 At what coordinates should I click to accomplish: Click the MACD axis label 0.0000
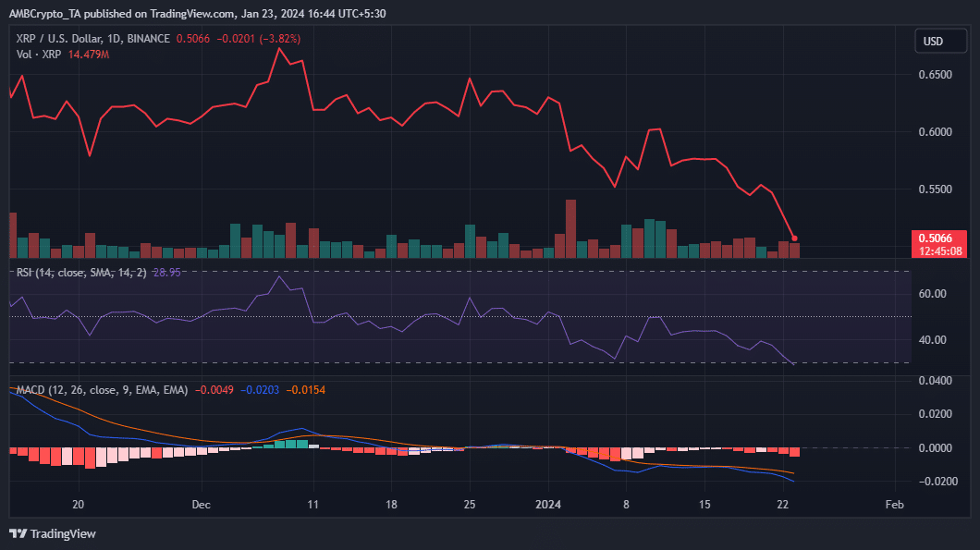tap(935, 448)
